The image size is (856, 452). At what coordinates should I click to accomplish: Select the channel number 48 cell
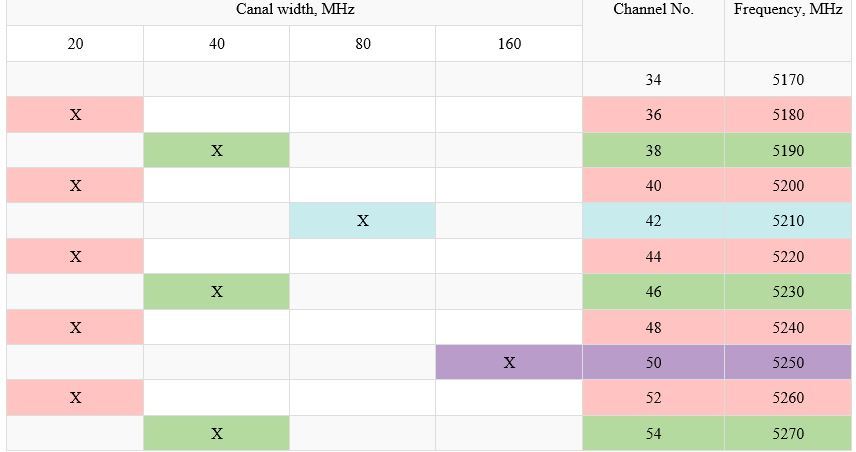pyautogui.click(x=653, y=328)
